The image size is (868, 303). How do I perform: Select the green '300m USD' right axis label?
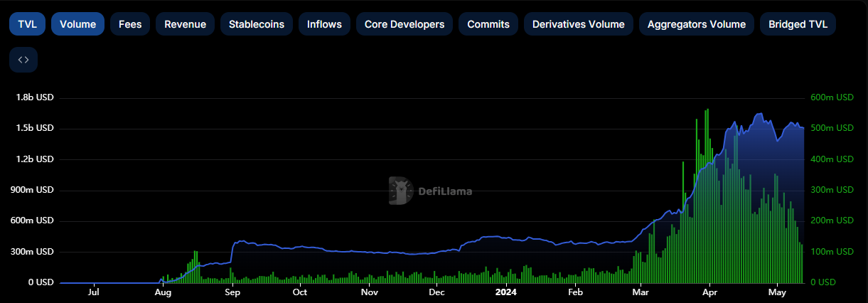point(831,190)
